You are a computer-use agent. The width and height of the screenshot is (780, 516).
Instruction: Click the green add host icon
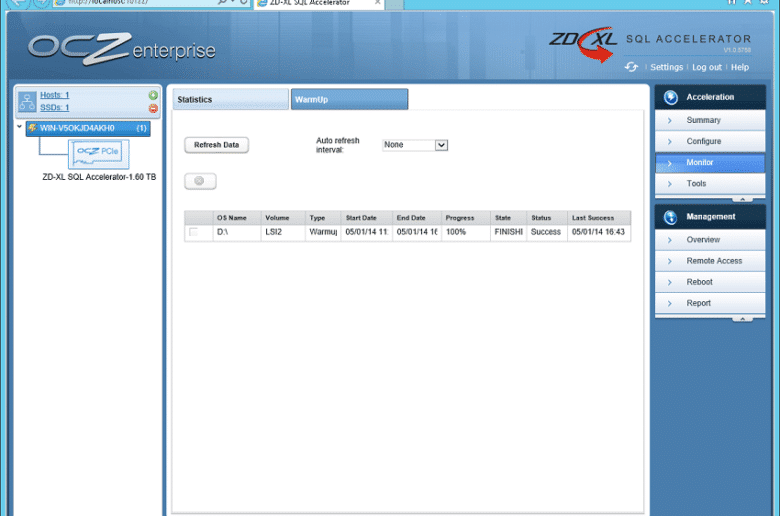[x=153, y=95]
